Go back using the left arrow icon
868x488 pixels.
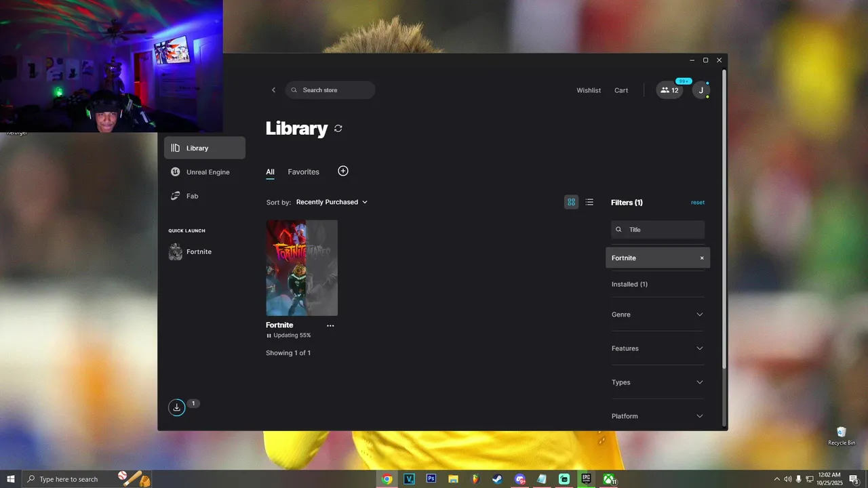273,90
